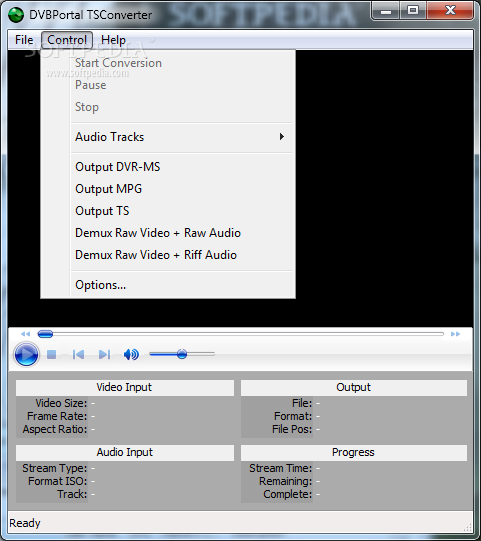
Task: Minimize the TSConverter window
Action: [386, 11]
